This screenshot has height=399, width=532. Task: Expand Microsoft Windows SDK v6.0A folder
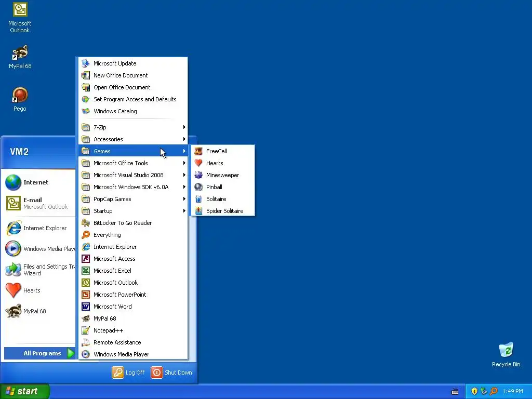(133, 187)
